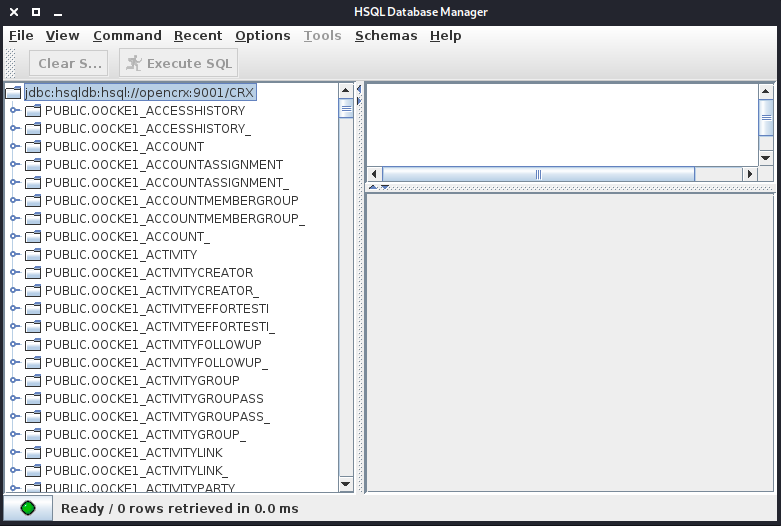
Task: Select PUBLIC.OOCKE1_ACTIVITYGROUP_ table row
Action: (x=145, y=434)
